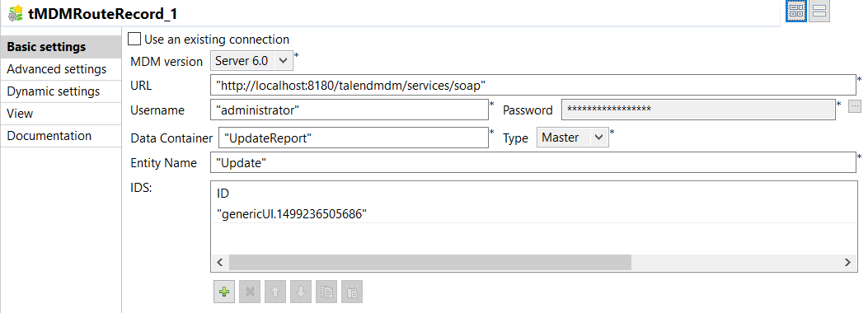Click the URL input field

point(533,85)
